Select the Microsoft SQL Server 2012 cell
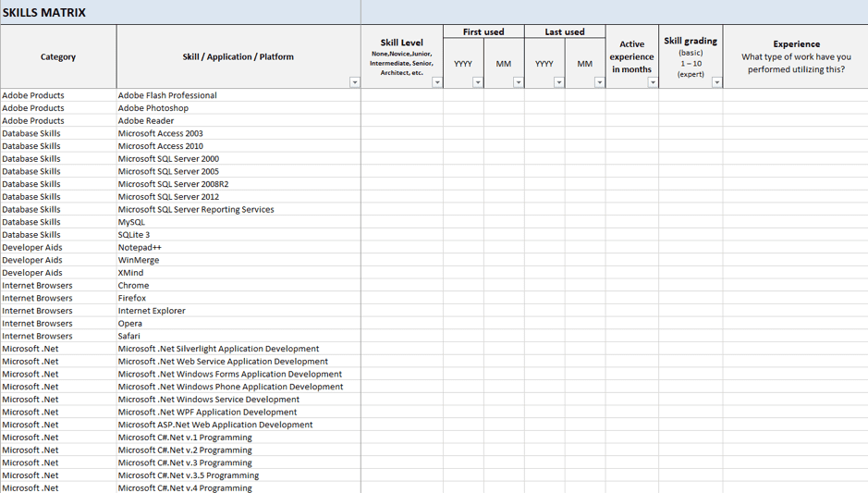This screenshot has height=493, width=868. tap(238, 197)
